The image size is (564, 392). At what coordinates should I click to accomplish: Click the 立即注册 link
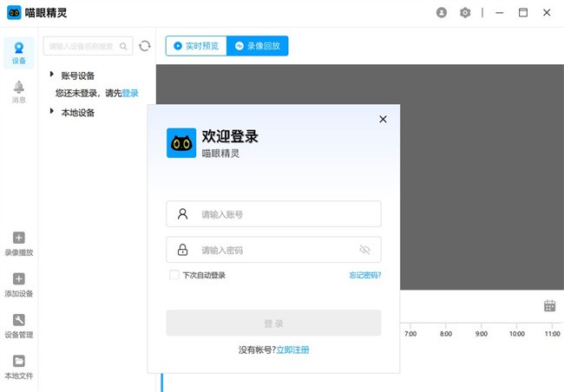292,350
